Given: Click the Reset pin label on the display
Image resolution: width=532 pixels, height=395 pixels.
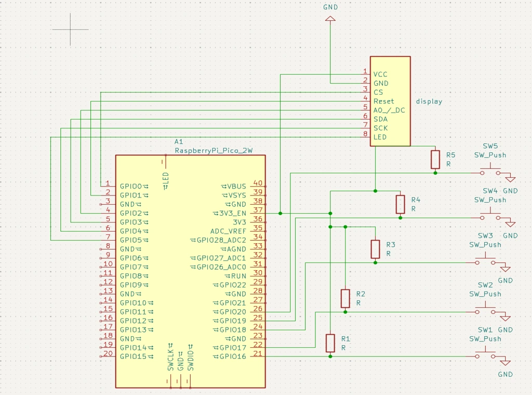Looking at the screenshot, I should [x=384, y=101].
